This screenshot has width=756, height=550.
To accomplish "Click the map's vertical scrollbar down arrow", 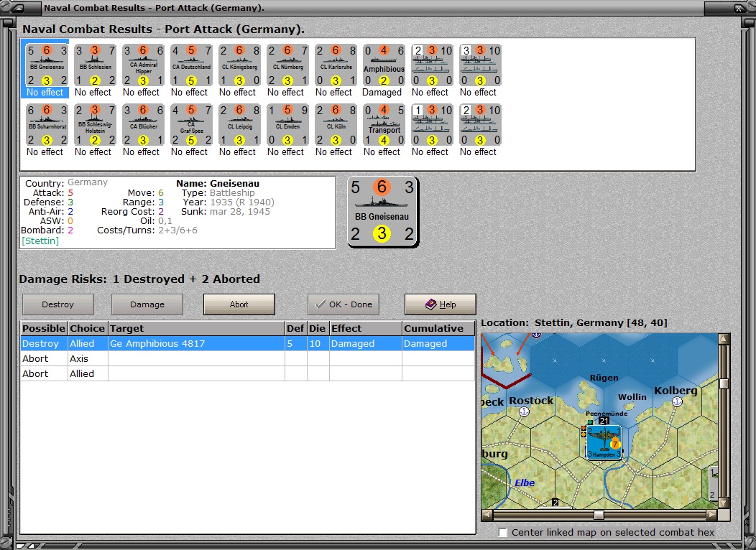I will click(723, 503).
